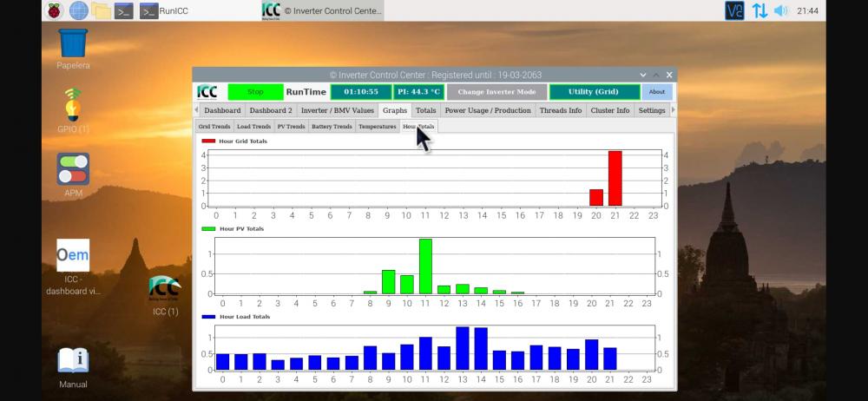Click the RunTime label

pyautogui.click(x=306, y=92)
